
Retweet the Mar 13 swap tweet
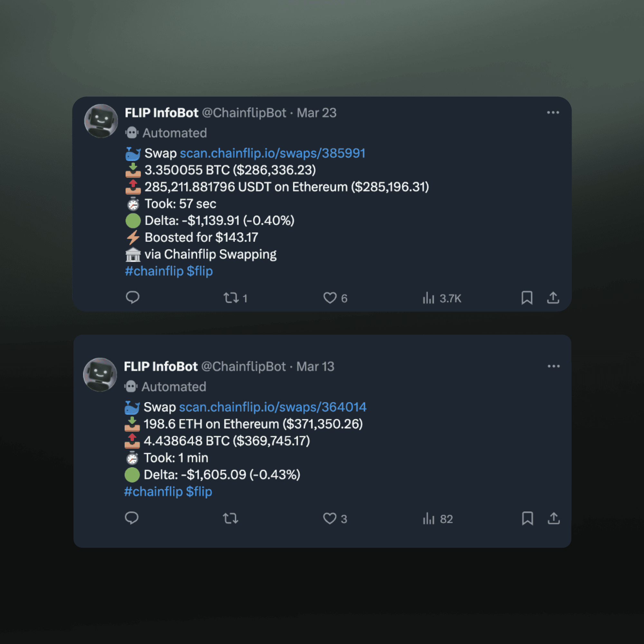(230, 518)
